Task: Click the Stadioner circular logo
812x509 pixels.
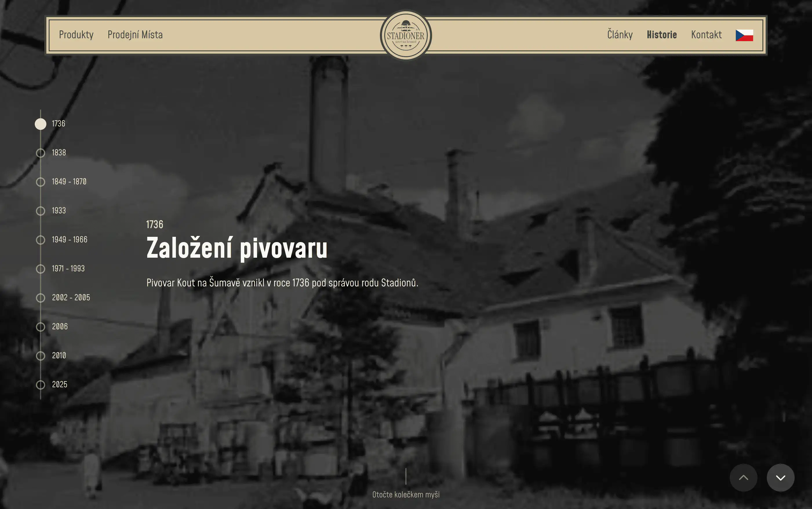Action: click(x=405, y=35)
